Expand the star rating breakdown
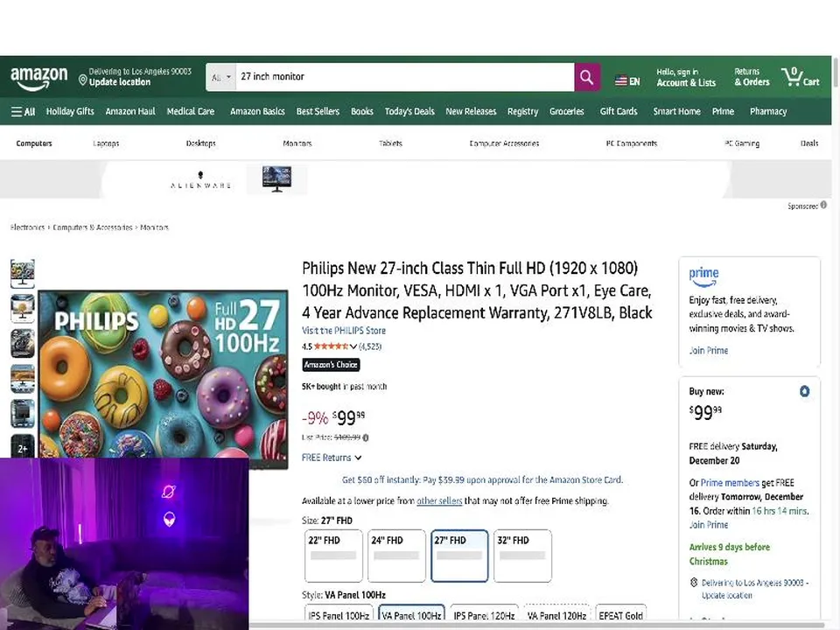 [x=353, y=346]
